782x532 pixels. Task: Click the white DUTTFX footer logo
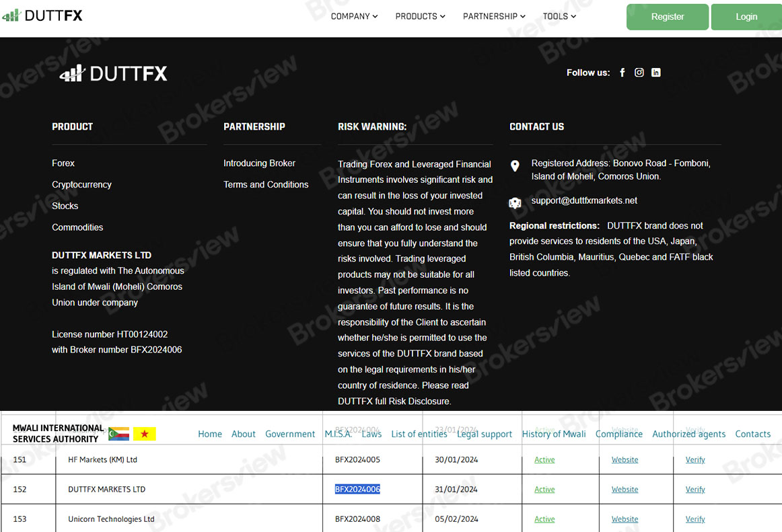click(x=113, y=73)
